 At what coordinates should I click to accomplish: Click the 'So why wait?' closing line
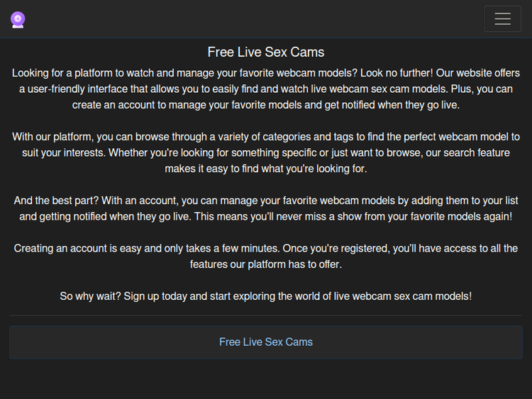coord(266,296)
